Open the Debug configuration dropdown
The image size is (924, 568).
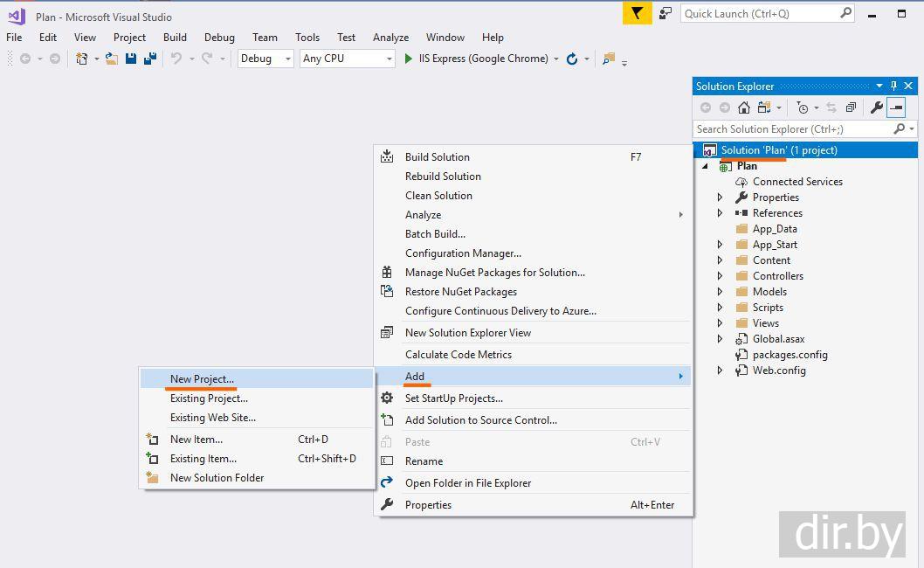pos(265,59)
